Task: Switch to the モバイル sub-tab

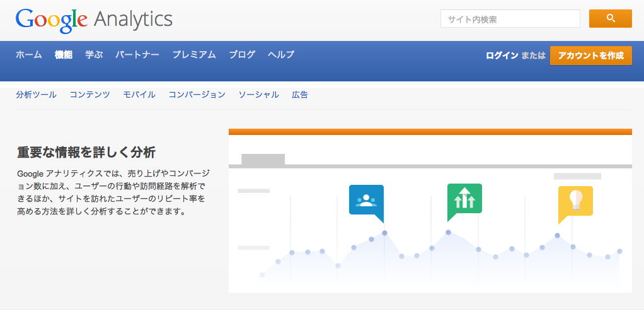Action: 139,95
